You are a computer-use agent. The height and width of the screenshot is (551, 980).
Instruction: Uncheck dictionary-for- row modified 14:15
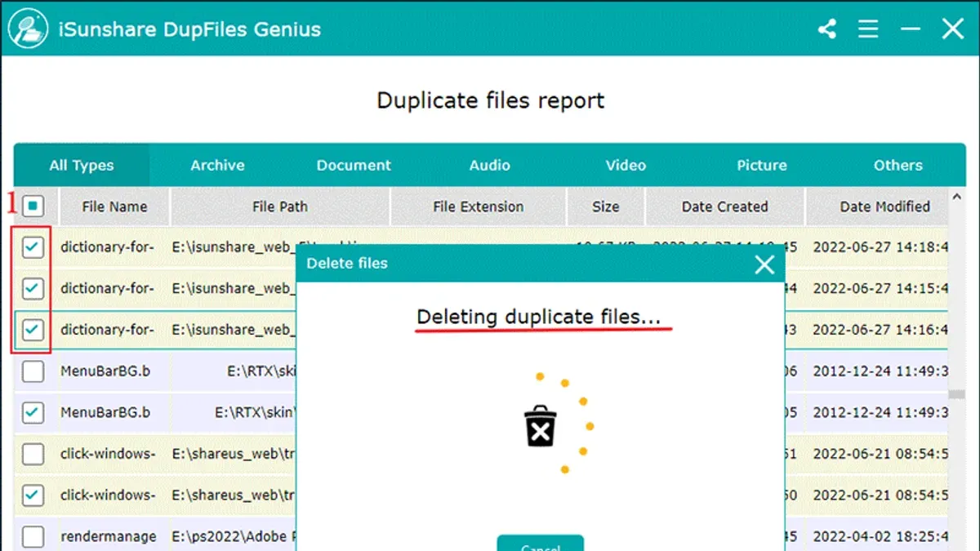(x=33, y=288)
